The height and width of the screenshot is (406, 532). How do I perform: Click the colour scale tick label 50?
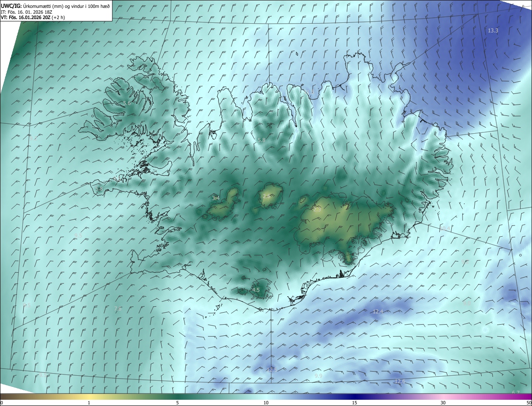click(529, 403)
